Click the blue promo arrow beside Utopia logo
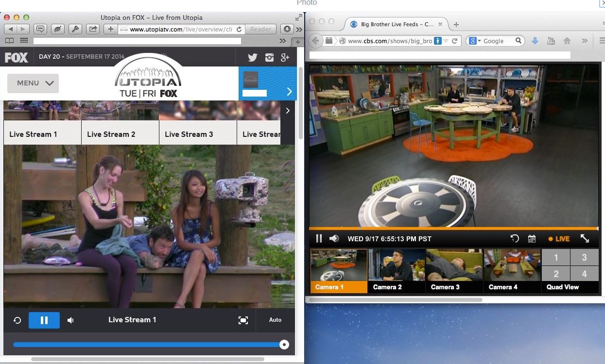Image resolution: width=605 pixels, height=364 pixels. pos(289,91)
